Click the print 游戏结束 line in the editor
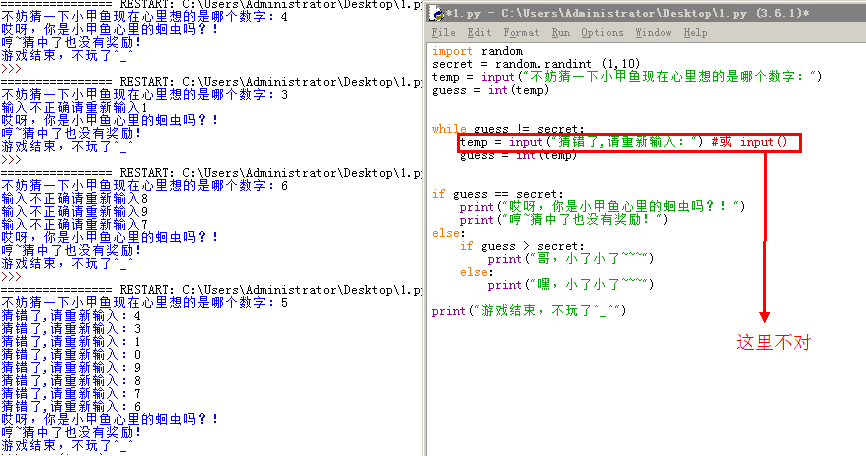This screenshot has width=866, height=456. (x=529, y=311)
